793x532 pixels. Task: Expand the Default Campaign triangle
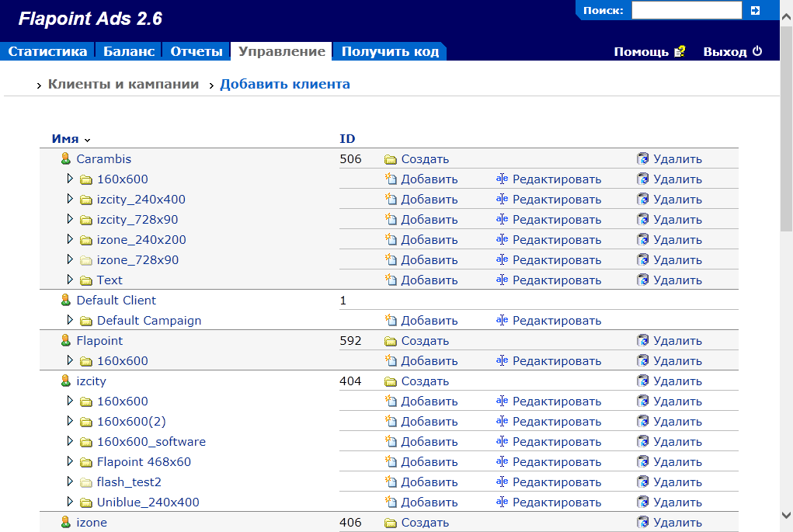pyautogui.click(x=70, y=320)
